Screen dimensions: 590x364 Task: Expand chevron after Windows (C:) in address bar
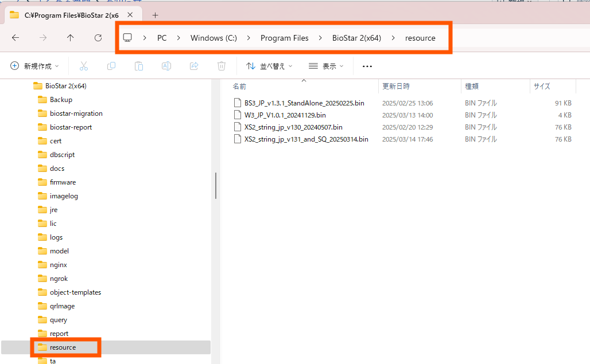[x=249, y=38]
